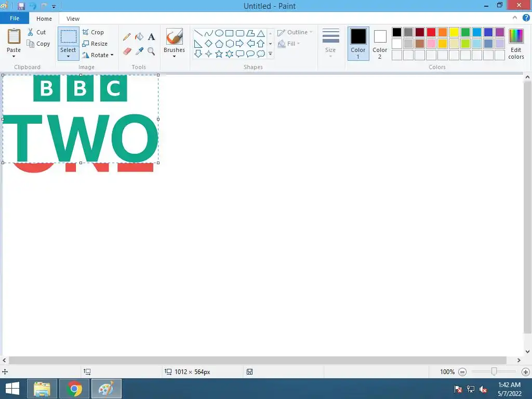Pick the red color swatch
Viewport: 532px width, 399px height.
tap(431, 32)
